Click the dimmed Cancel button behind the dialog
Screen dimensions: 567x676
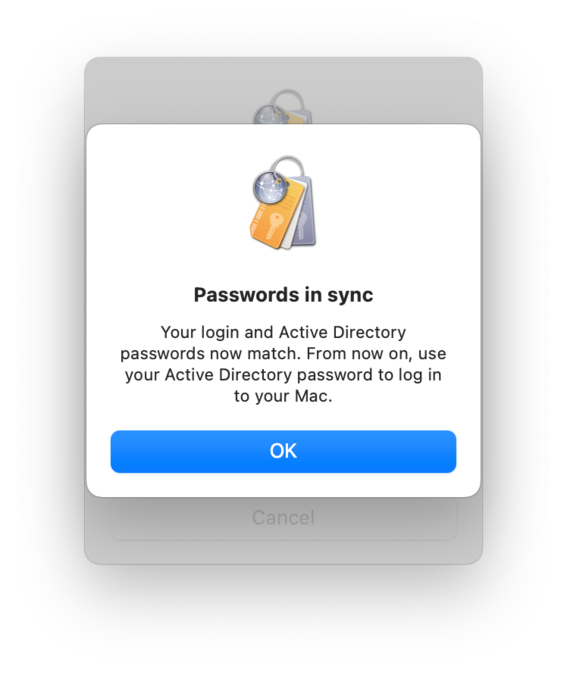click(283, 518)
